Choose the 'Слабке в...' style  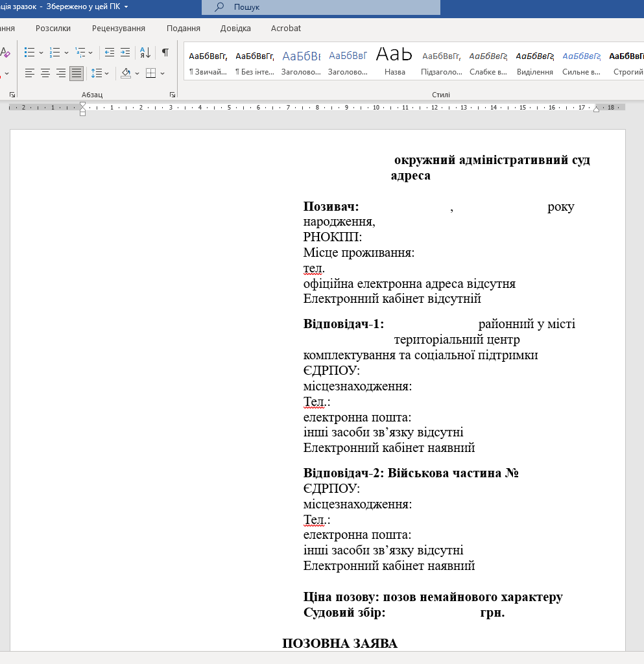(x=488, y=62)
